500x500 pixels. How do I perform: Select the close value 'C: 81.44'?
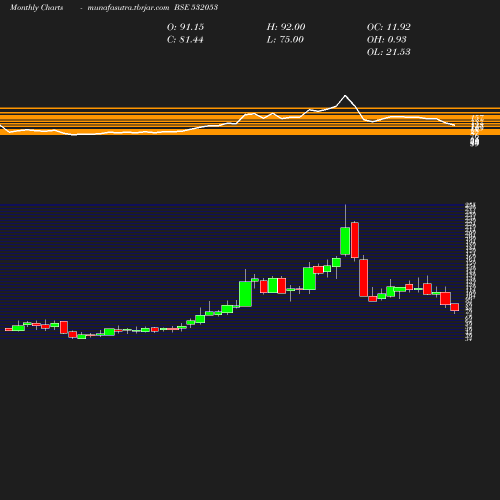[x=185, y=39]
